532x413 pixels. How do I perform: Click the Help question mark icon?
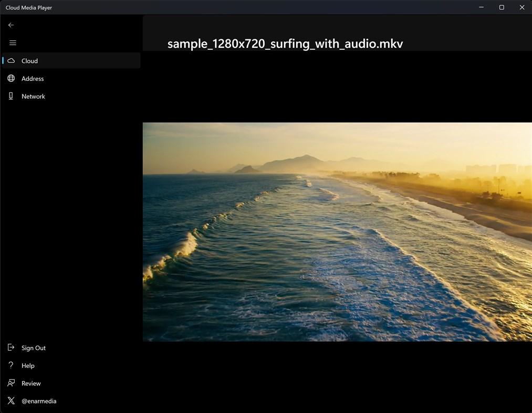pyautogui.click(x=9, y=365)
